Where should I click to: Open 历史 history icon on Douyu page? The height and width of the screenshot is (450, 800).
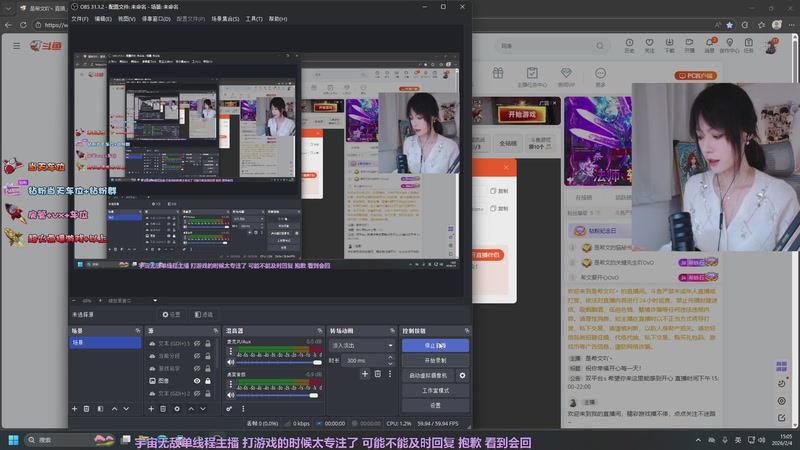[x=630, y=45]
